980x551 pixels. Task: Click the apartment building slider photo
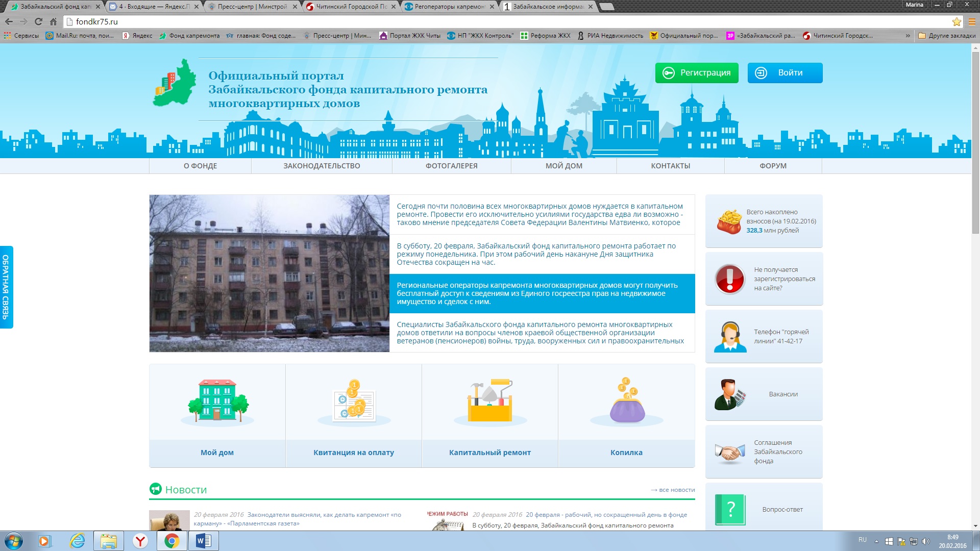tap(269, 273)
